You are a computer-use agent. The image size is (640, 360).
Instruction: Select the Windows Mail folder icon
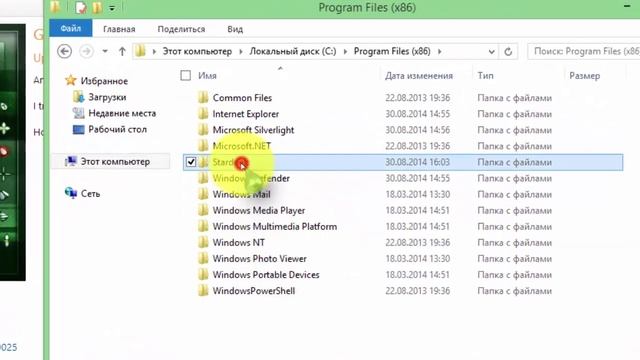(203, 194)
